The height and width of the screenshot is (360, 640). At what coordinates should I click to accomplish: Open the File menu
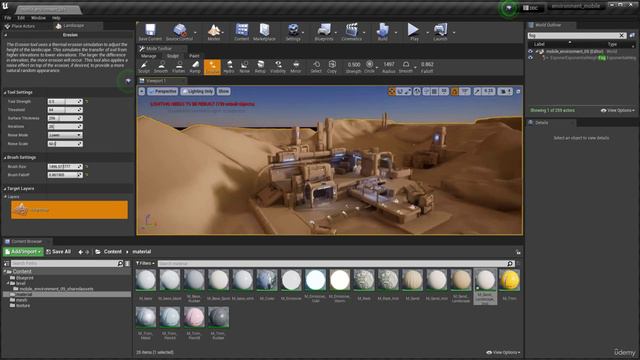(x=8, y=18)
